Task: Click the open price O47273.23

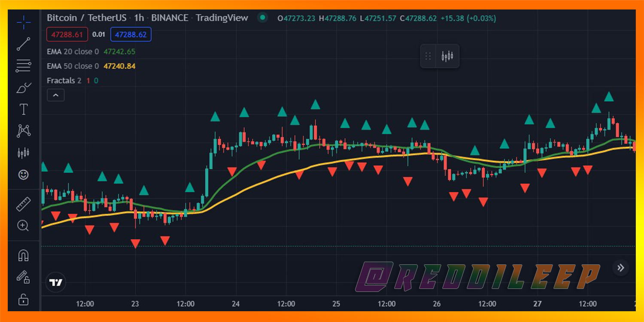Action: (x=296, y=18)
